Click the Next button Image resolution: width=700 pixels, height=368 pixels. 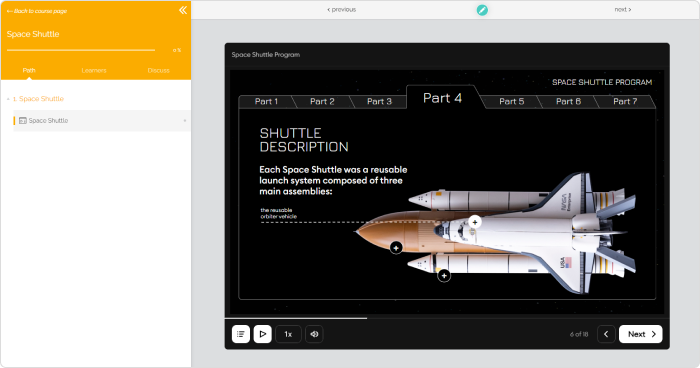click(x=641, y=334)
